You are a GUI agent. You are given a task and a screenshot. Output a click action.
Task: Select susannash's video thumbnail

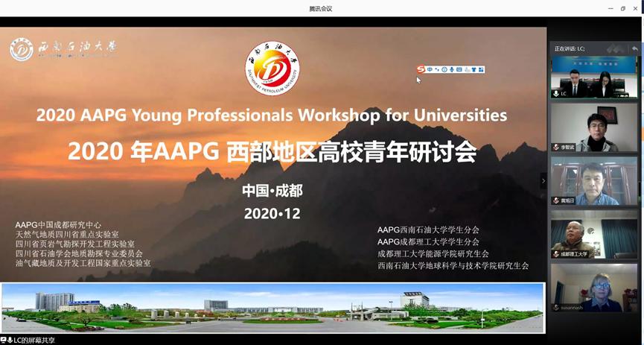pyautogui.click(x=593, y=288)
